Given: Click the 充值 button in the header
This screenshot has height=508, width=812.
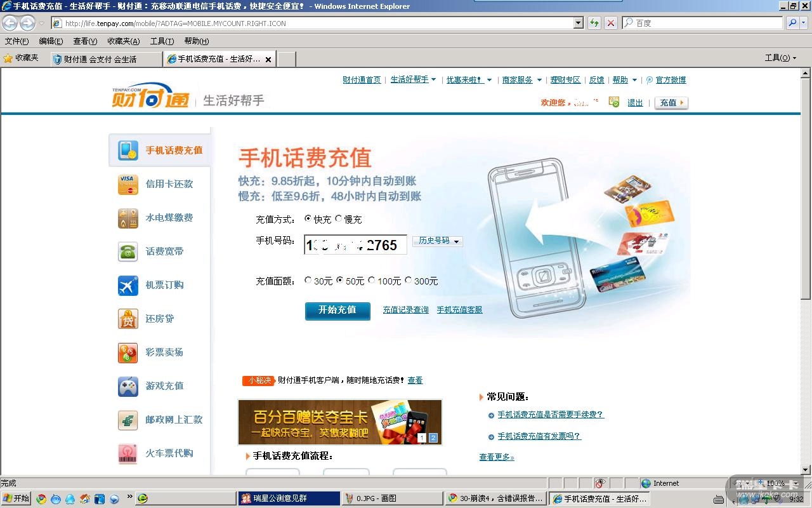Looking at the screenshot, I should 671,103.
